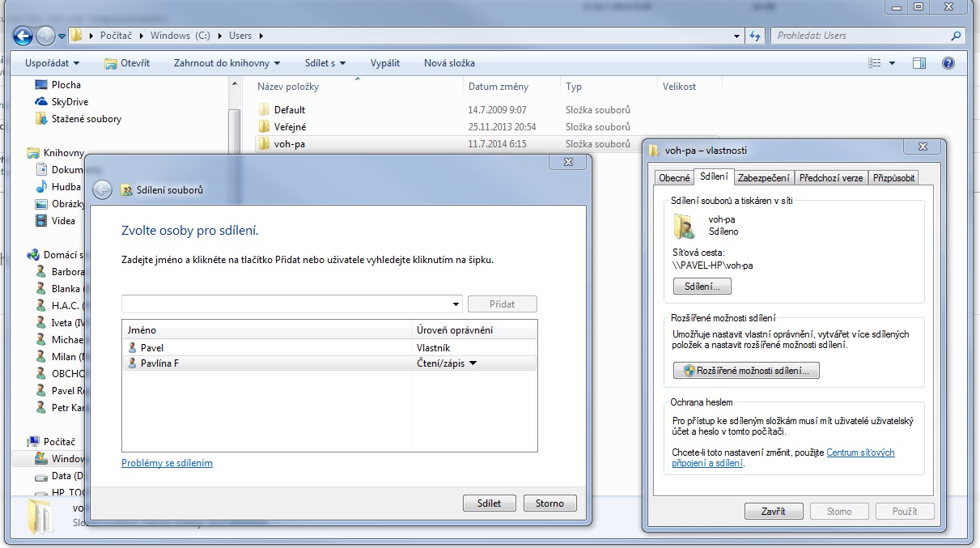Click the Data (D:) drive icon

[x=41, y=476]
